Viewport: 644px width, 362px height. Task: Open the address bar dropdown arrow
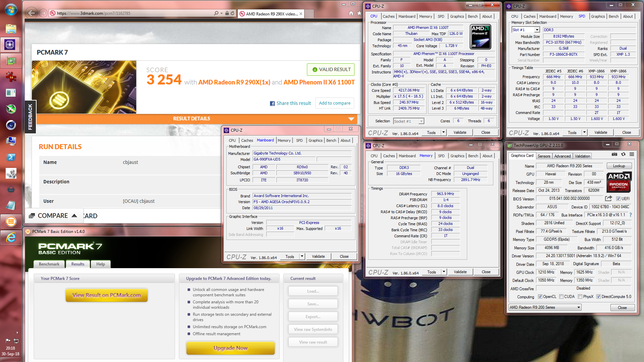tap(222, 13)
